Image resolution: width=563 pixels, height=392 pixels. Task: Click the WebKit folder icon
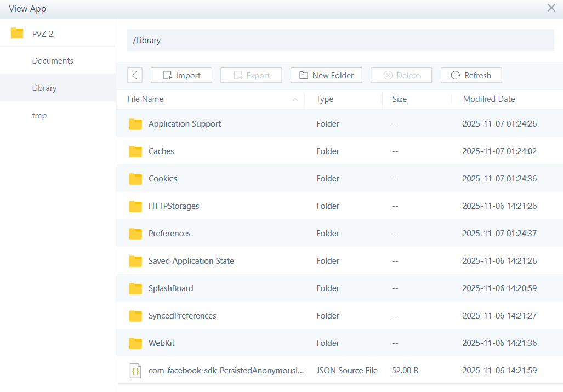click(x=136, y=343)
